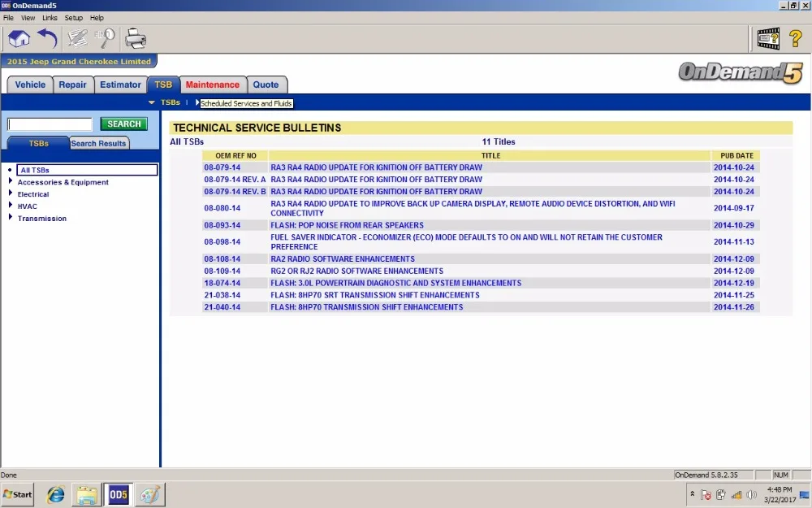Screen dimensions: 812x508
Task: Switch to the Quote tab
Action: [x=266, y=85]
